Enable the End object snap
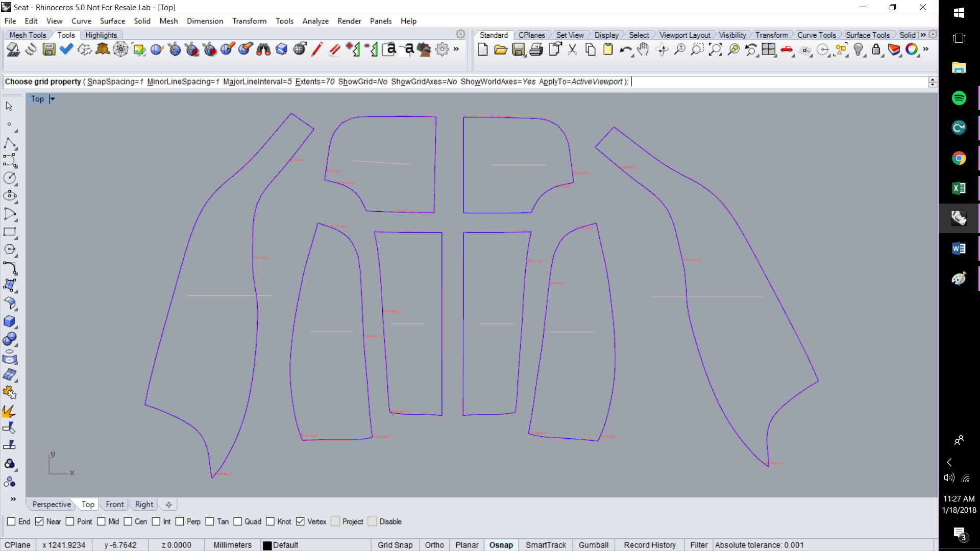Screen dimensions: 980x551 [x=11, y=521]
